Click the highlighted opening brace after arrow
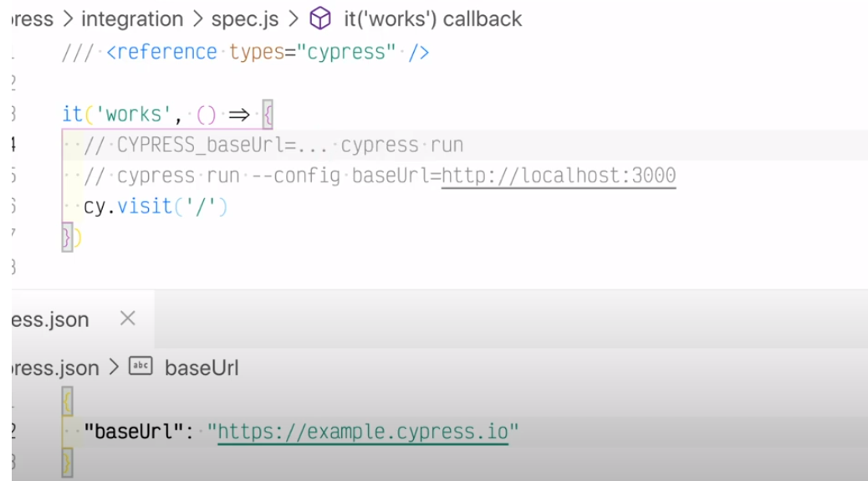The width and height of the screenshot is (868, 481). pyautogui.click(x=268, y=113)
